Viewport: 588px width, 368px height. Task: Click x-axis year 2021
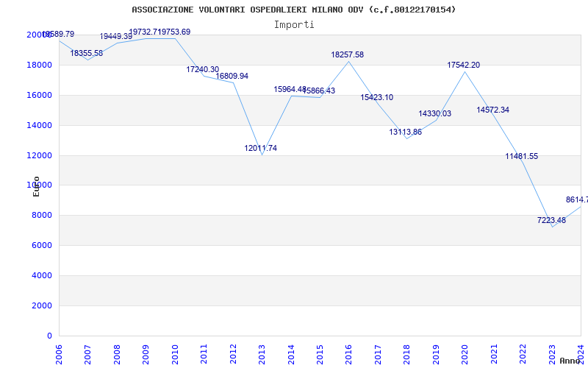pos(494,354)
